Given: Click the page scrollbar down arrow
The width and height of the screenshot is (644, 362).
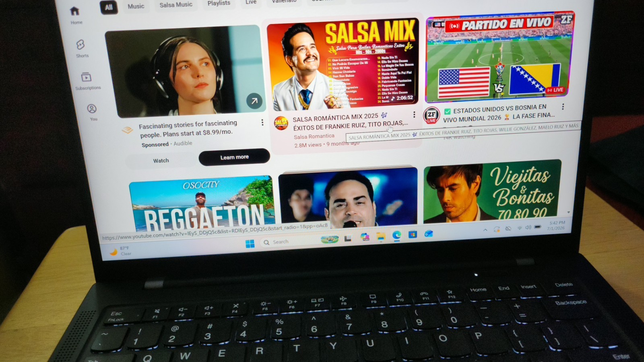Looking at the screenshot, I should coord(568,212).
